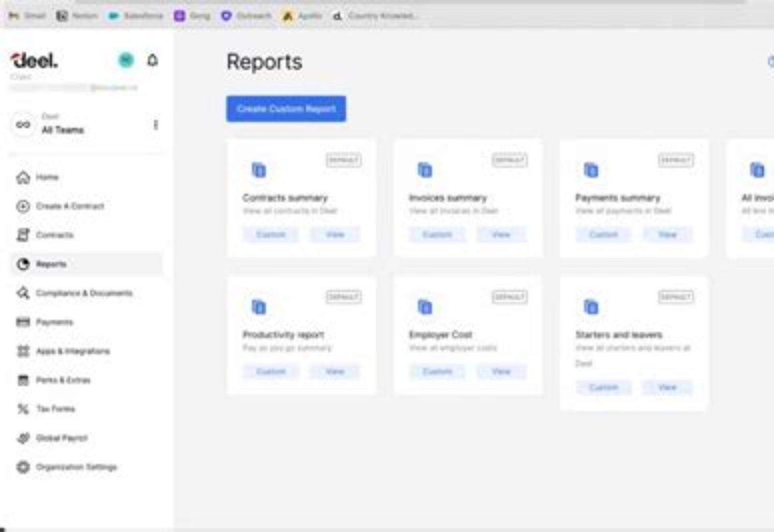Click the Organization Settings gear icon
774x532 pixels.
(23, 467)
